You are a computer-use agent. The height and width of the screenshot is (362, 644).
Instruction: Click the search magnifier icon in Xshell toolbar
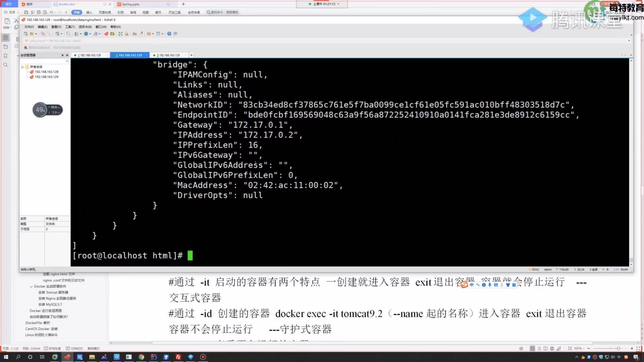pos(68,34)
